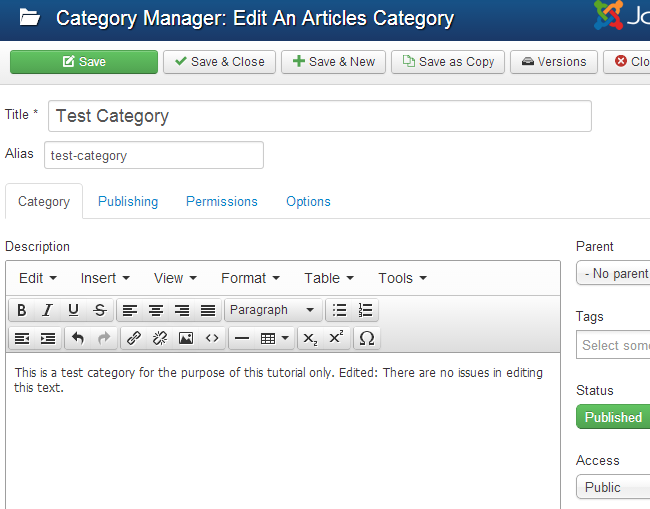
Task: Click the Undo arrow icon
Action: 78,338
